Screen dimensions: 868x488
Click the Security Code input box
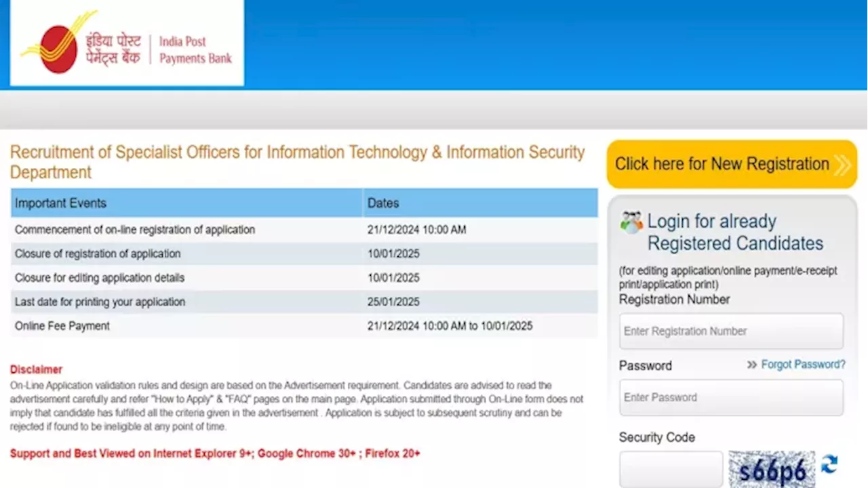point(671,470)
